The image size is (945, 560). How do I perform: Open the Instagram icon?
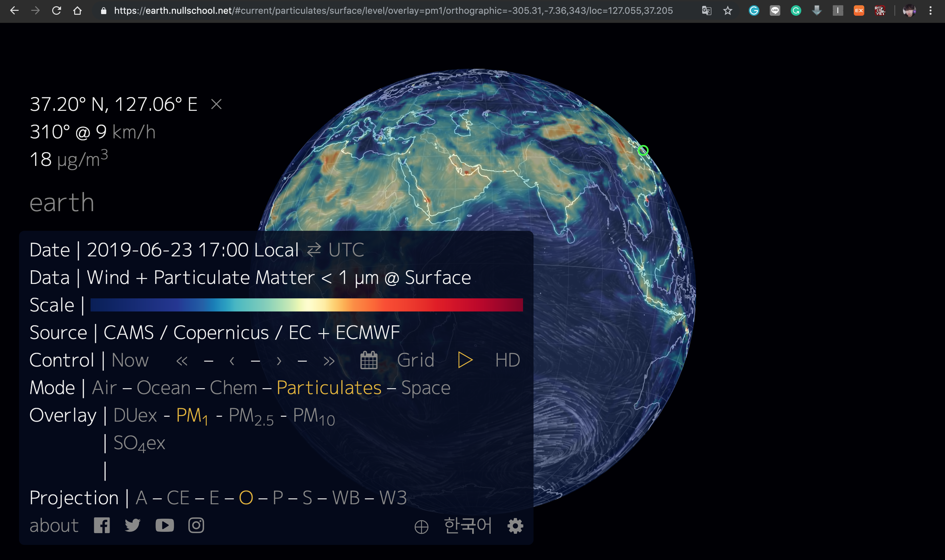coord(196,525)
